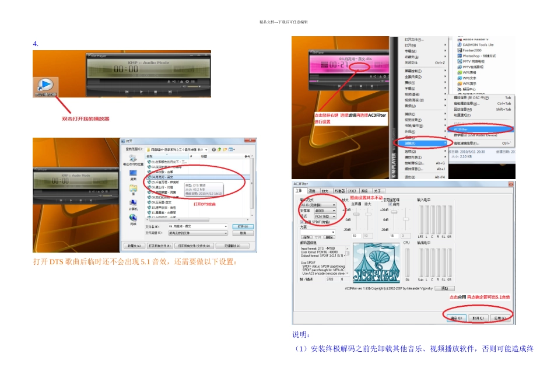The width and height of the screenshot is (554, 392).
Task: Expand the PCM 16 format dropdown
Action: click(x=334, y=216)
